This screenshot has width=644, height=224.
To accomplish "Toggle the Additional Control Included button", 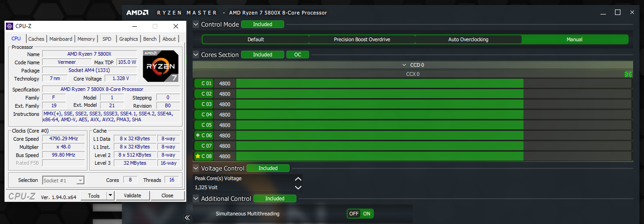I will [x=275, y=199].
